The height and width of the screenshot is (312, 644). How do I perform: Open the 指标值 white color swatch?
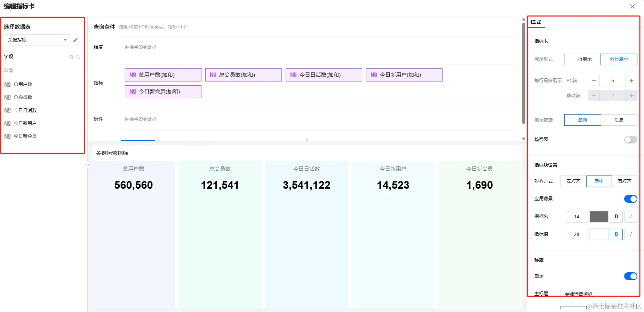[x=599, y=234]
